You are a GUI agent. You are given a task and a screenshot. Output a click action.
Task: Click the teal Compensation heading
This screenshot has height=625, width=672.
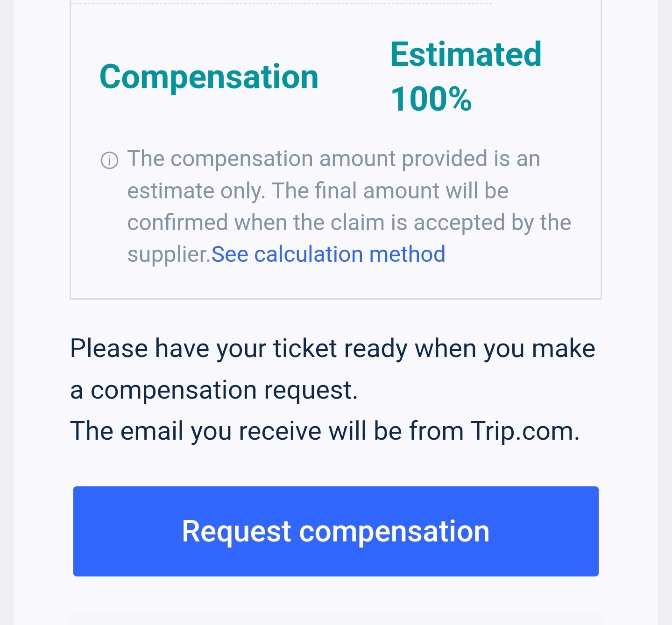coord(209,77)
